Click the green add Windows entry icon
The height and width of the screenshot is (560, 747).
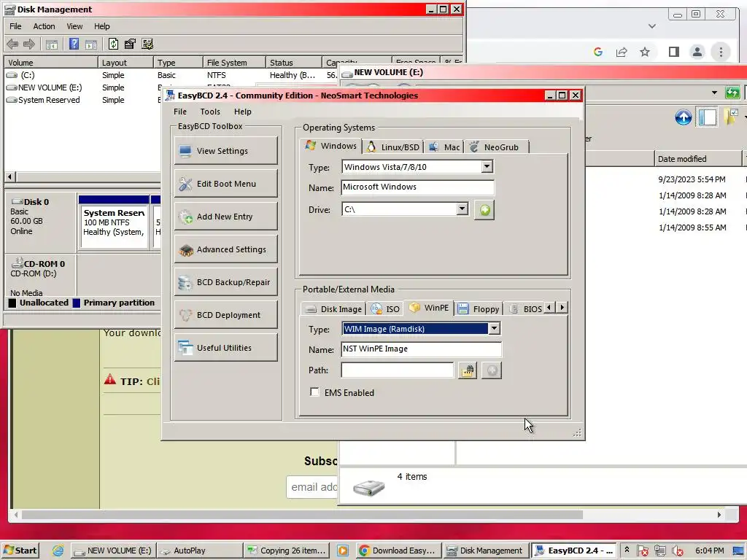click(x=484, y=210)
